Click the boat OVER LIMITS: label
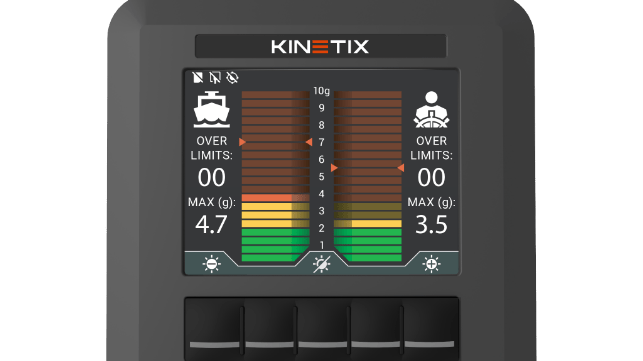This screenshot has width=643, height=361. (x=212, y=148)
